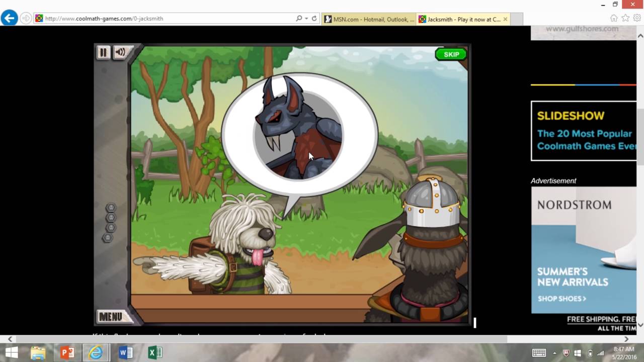Screen dimensions: 644x362
Task: Click the network signal tray icon
Action: [x=600, y=353]
